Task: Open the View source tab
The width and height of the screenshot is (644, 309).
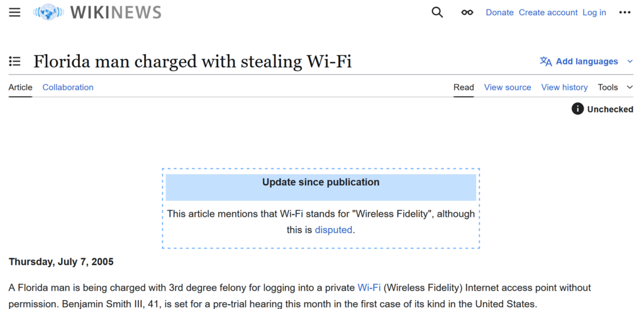Action: coord(508,87)
